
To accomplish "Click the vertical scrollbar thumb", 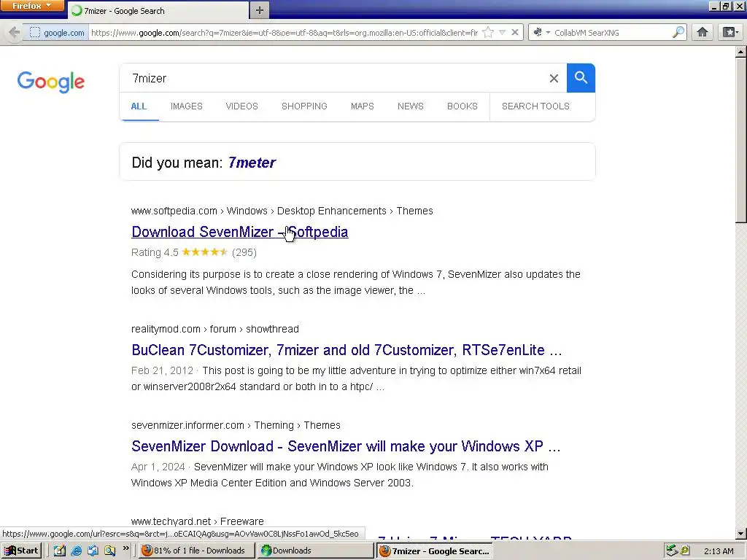I will tap(741, 139).
